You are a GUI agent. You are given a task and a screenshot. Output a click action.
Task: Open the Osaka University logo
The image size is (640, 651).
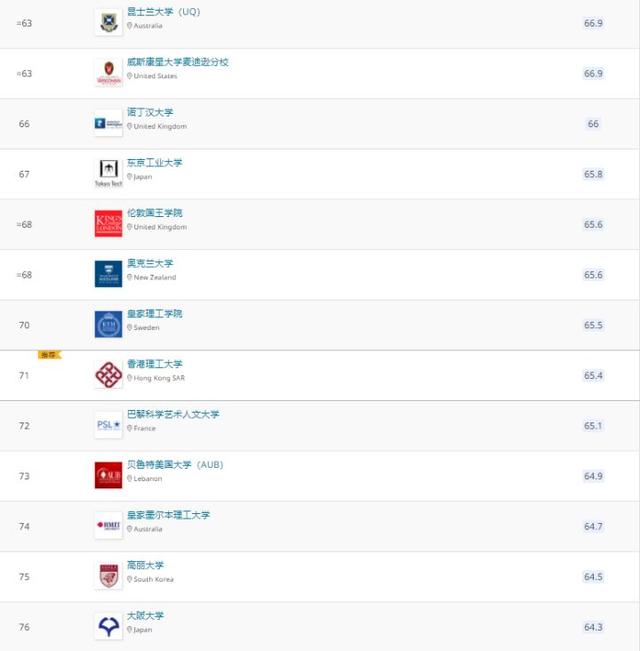coord(108,626)
